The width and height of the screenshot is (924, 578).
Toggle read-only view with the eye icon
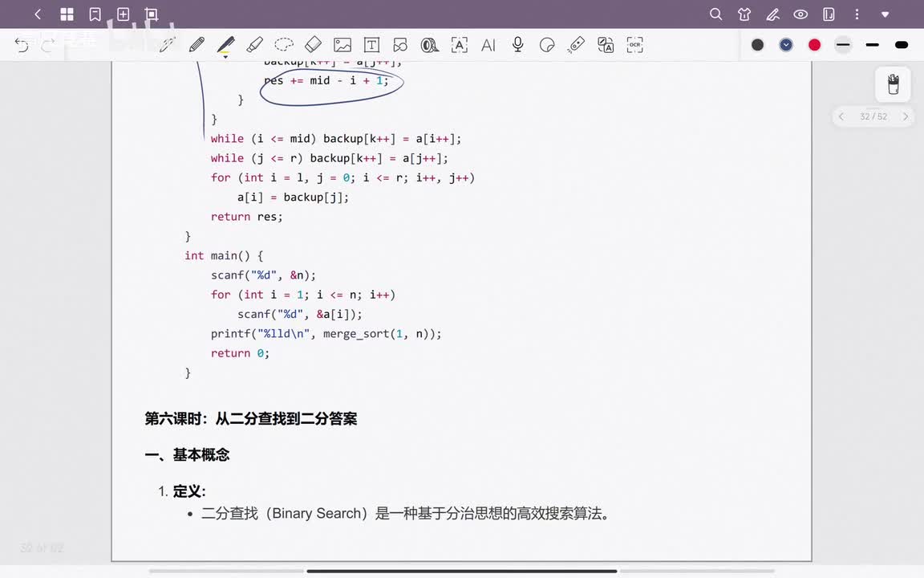click(x=800, y=14)
